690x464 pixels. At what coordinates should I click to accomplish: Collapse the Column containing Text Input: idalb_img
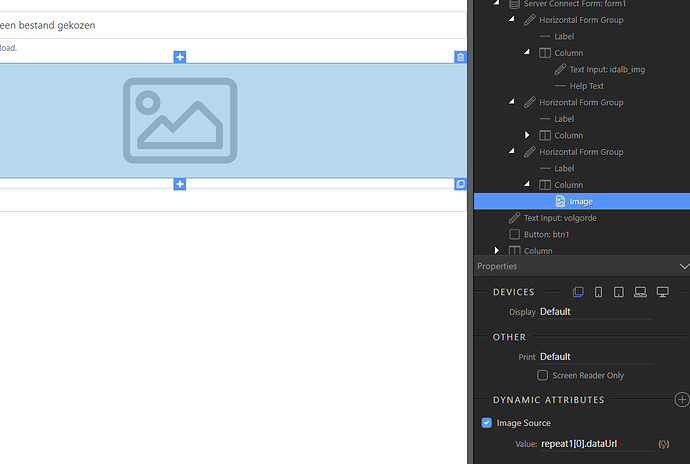(527, 52)
